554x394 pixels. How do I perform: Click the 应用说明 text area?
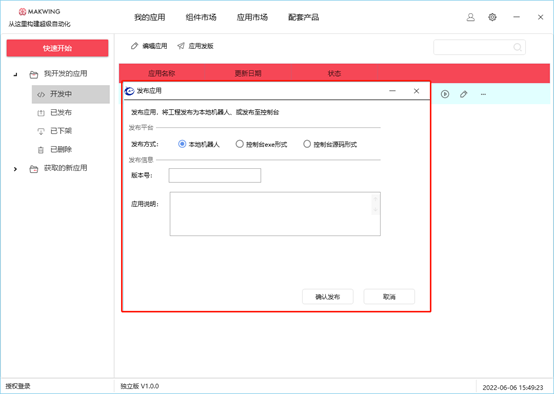[275, 214]
